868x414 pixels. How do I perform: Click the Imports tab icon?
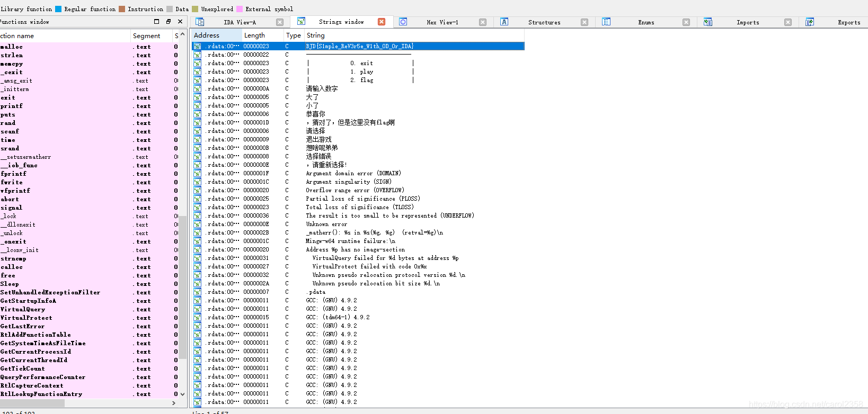pos(708,22)
